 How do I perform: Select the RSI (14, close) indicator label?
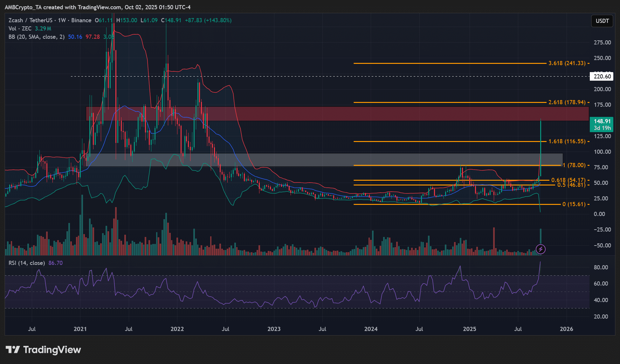(26, 263)
